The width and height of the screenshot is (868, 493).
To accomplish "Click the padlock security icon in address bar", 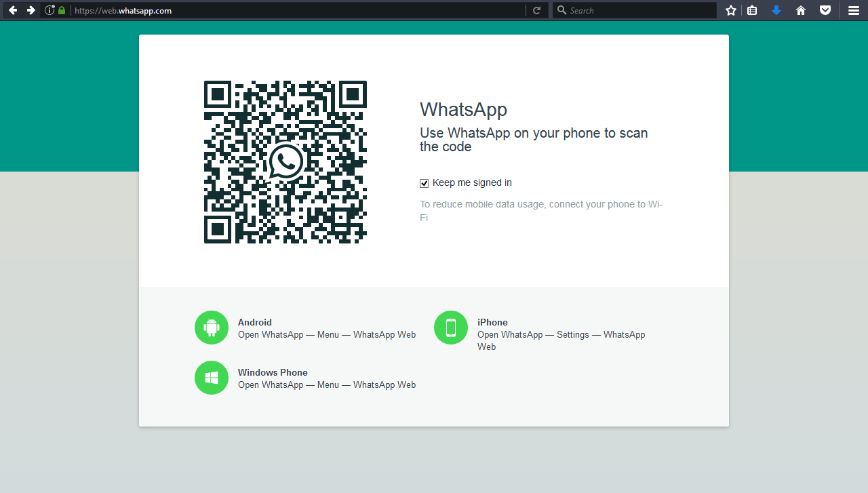I will [63, 10].
